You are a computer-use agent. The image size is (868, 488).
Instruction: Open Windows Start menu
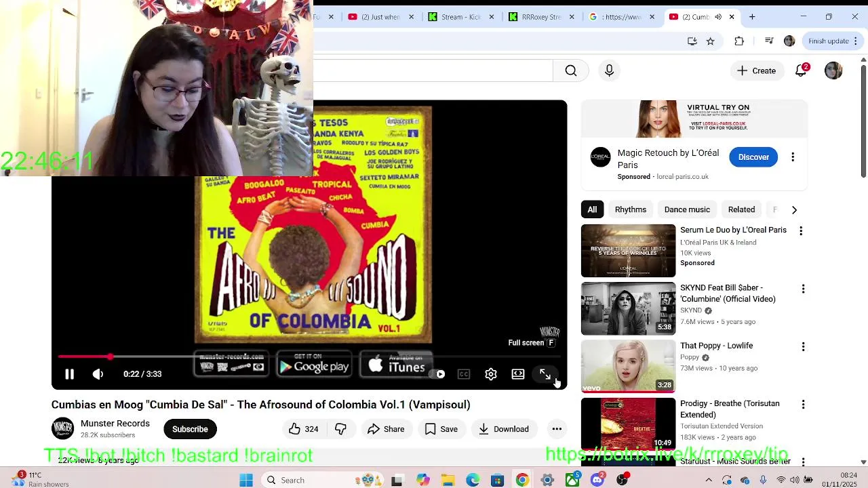tap(246, 481)
